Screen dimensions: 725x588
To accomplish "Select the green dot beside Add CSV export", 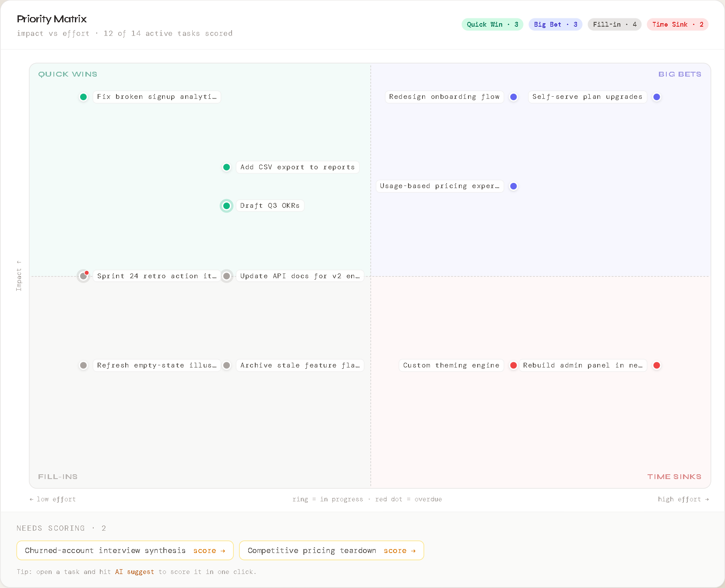I will [226, 167].
